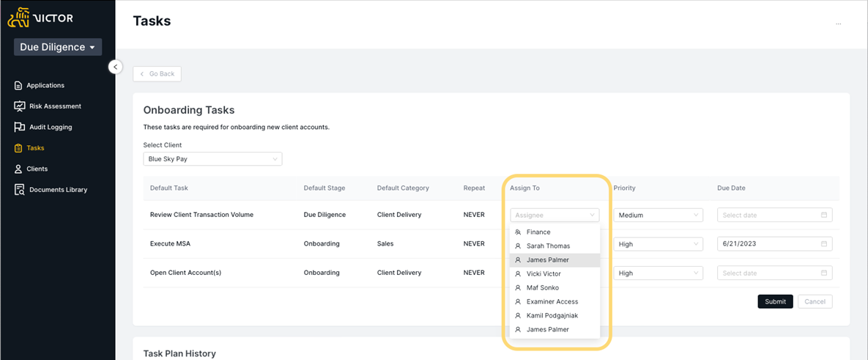Click the Open Client Account(s) task name
This screenshot has height=360, width=868.
click(x=185, y=273)
